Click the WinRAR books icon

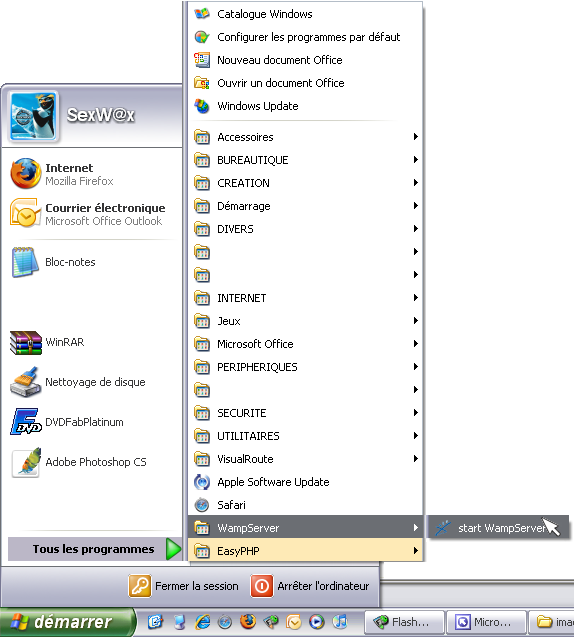[26, 342]
